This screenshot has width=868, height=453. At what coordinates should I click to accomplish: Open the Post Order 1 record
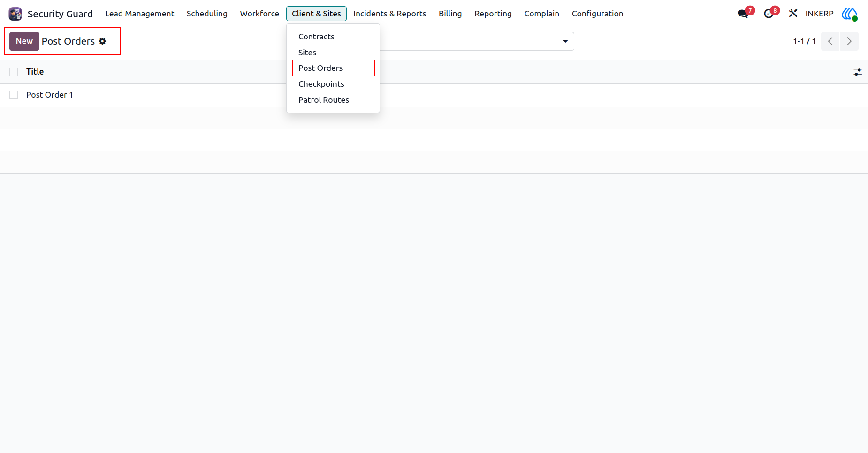click(49, 95)
